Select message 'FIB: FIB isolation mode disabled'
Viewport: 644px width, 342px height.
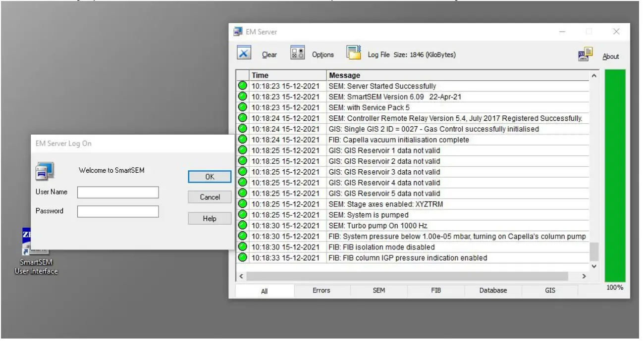(x=381, y=247)
